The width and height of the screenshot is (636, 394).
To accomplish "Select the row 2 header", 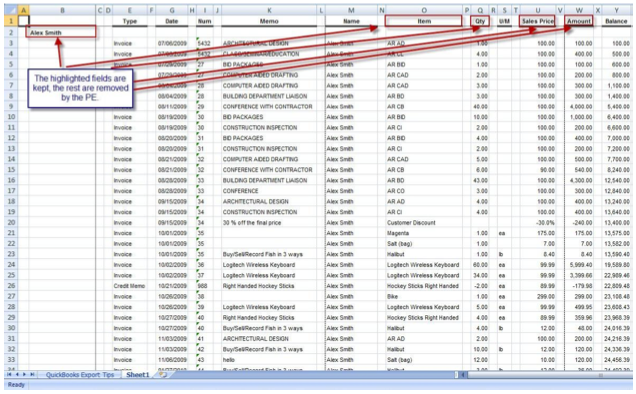I will pos(11,32).
